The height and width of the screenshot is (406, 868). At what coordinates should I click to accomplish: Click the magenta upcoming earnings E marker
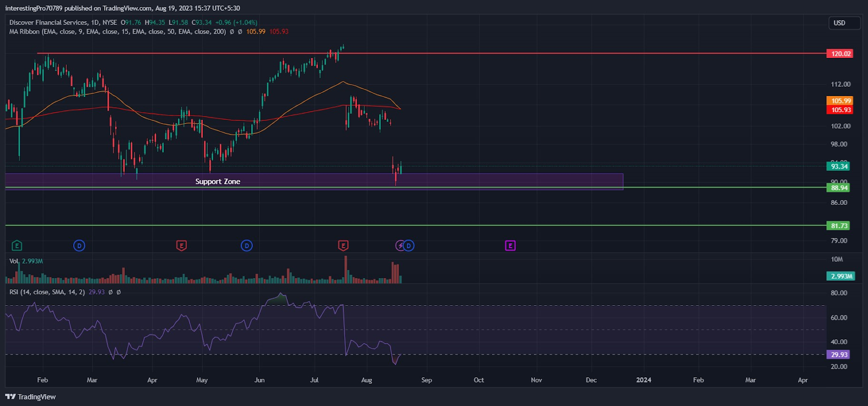[510, 246]
